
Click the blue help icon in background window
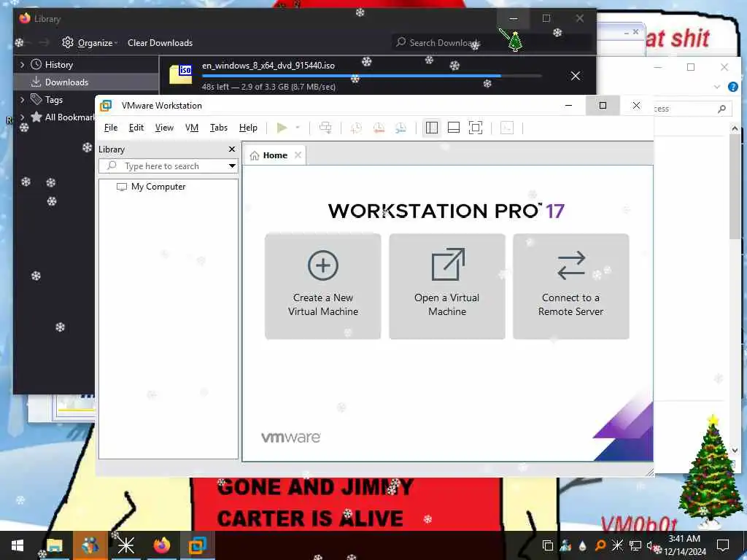733,87
